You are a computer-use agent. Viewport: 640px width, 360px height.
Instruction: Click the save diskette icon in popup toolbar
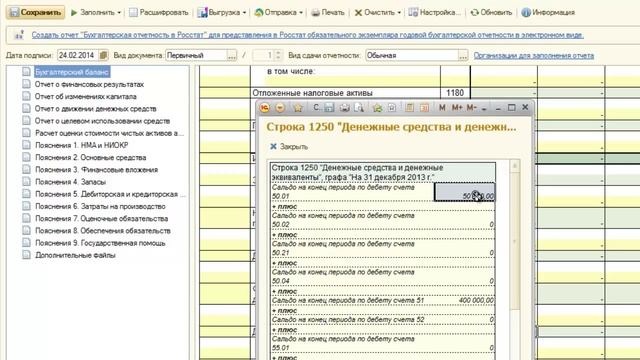329,108
